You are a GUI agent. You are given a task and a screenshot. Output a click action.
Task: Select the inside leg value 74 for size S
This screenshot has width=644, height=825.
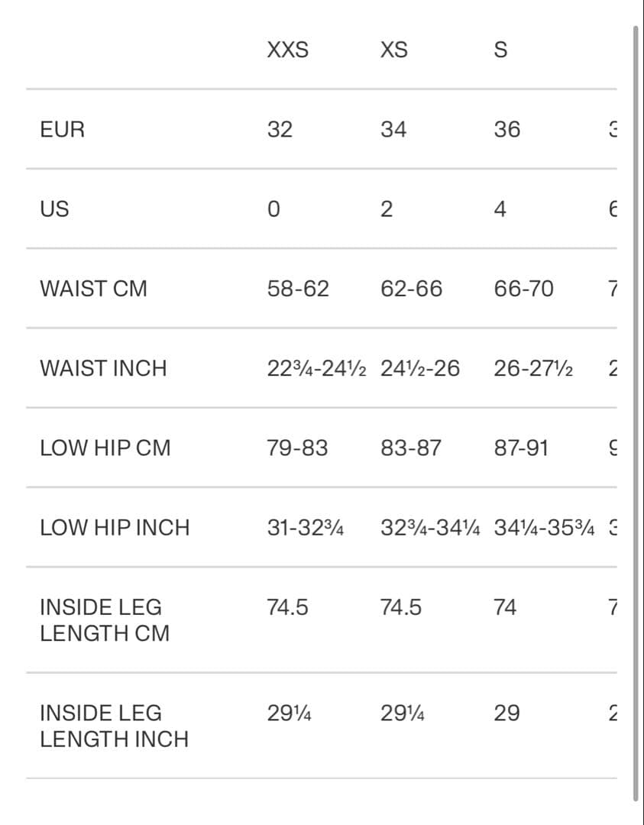(x=505, y=607)
